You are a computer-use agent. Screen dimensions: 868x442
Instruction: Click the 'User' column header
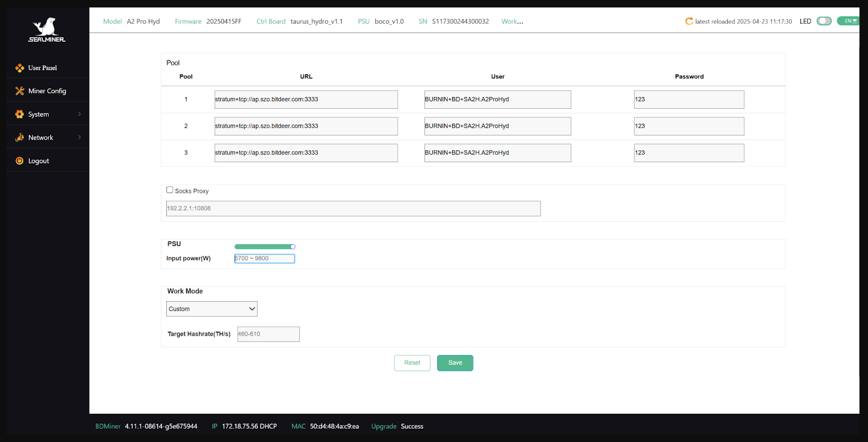497,77
